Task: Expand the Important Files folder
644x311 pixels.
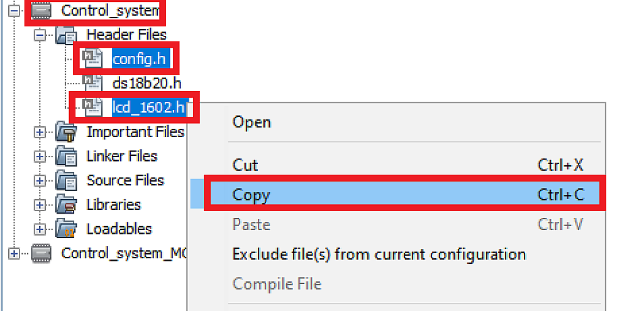Action: (40, 133)
